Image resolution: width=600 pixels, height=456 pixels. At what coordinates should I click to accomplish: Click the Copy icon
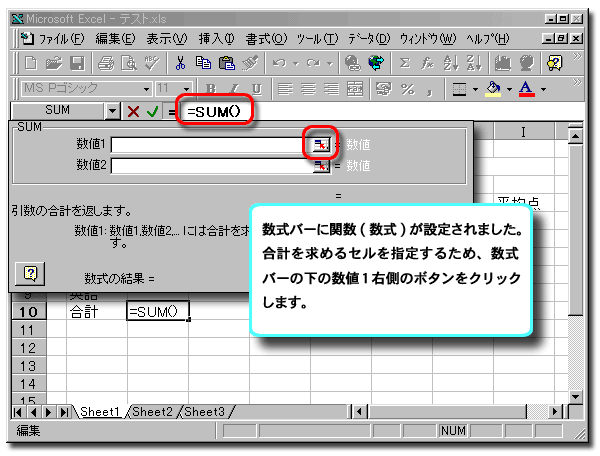coord(203,63)
